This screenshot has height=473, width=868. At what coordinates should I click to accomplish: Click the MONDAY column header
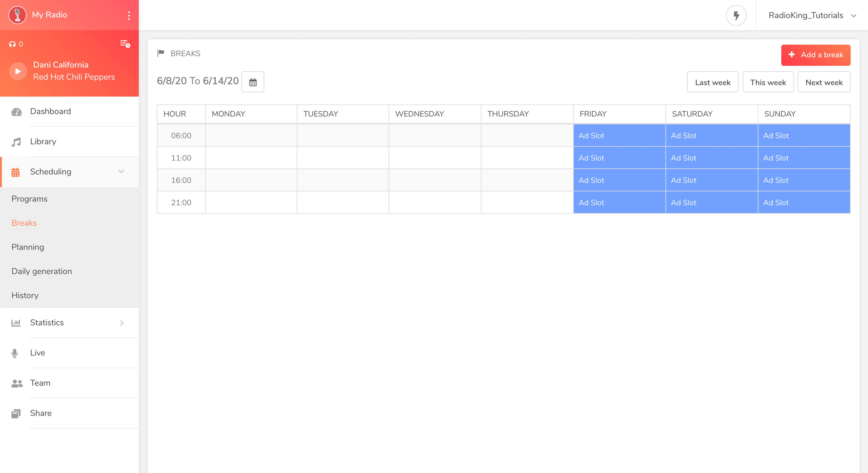[x=251, y=114]
